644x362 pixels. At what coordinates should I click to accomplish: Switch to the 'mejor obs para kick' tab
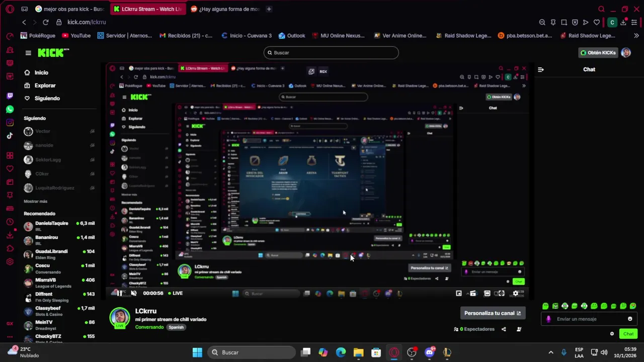tap(69, 9)
